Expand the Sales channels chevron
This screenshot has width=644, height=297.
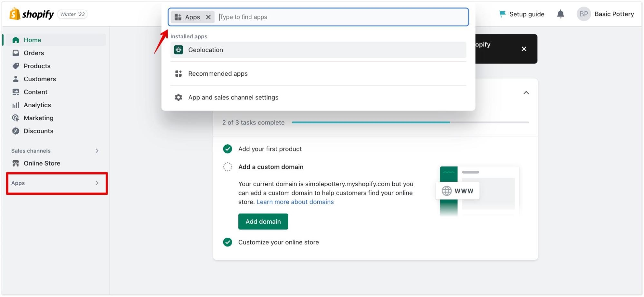coord(97,151)
